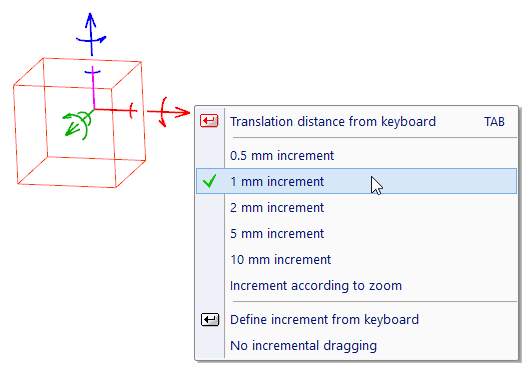Click the red keyboard-enter icon in menu
The height and width of the screenshot is (368, 527).
pos(209,121)
